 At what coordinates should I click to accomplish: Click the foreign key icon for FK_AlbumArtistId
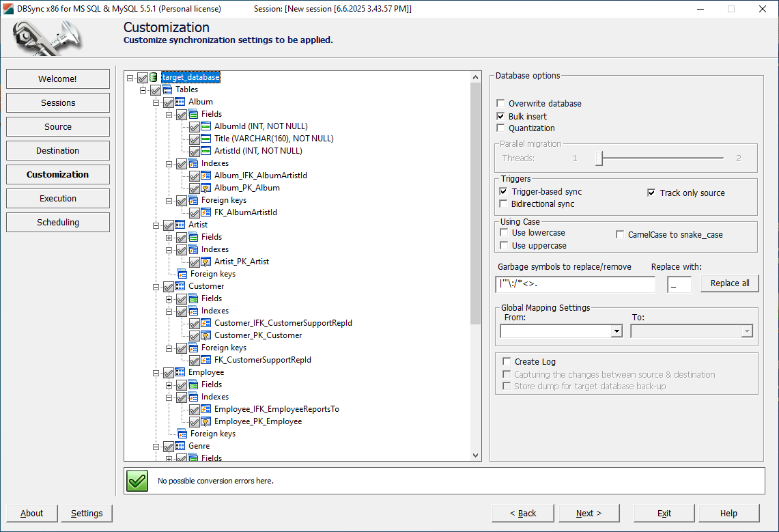tap(207, 212)
